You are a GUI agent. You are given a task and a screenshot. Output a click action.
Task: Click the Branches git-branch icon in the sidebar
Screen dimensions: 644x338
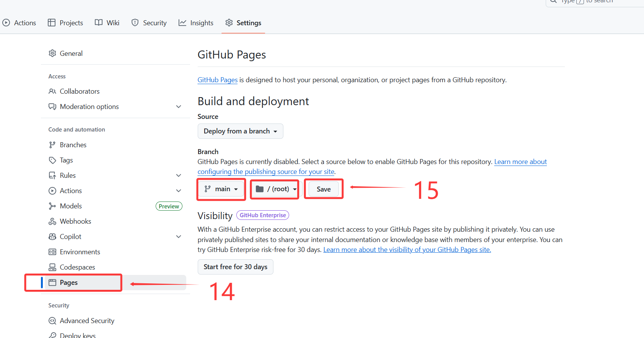click(52, 145)
